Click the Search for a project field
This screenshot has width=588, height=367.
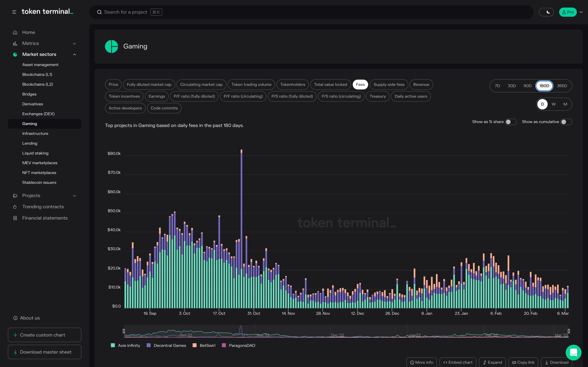pos(126,12)
